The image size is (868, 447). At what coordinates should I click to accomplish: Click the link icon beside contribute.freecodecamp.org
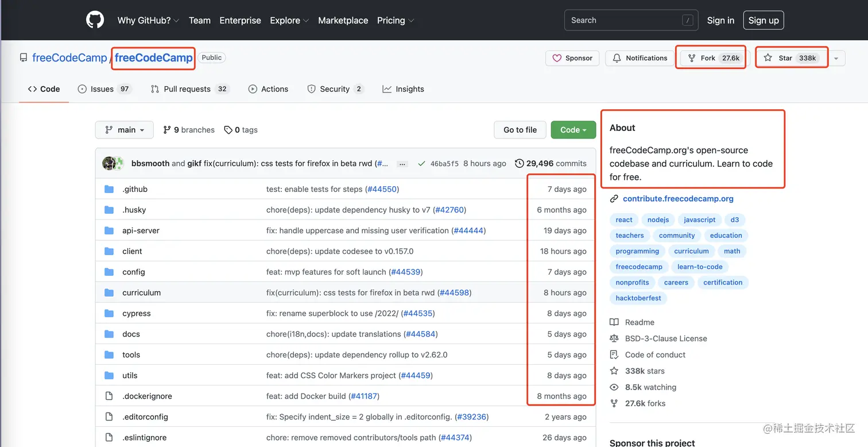614,199
